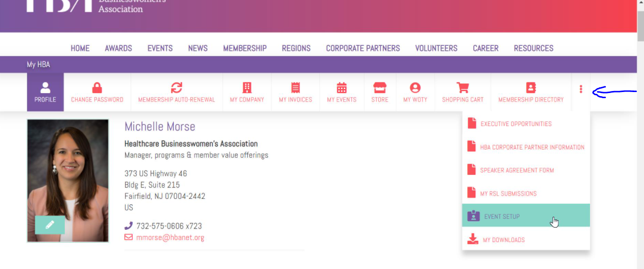Click the Bldg E, Suite 215 line
Image resolution: width=644 pixels, height=269 pixels.
point(152,185)
